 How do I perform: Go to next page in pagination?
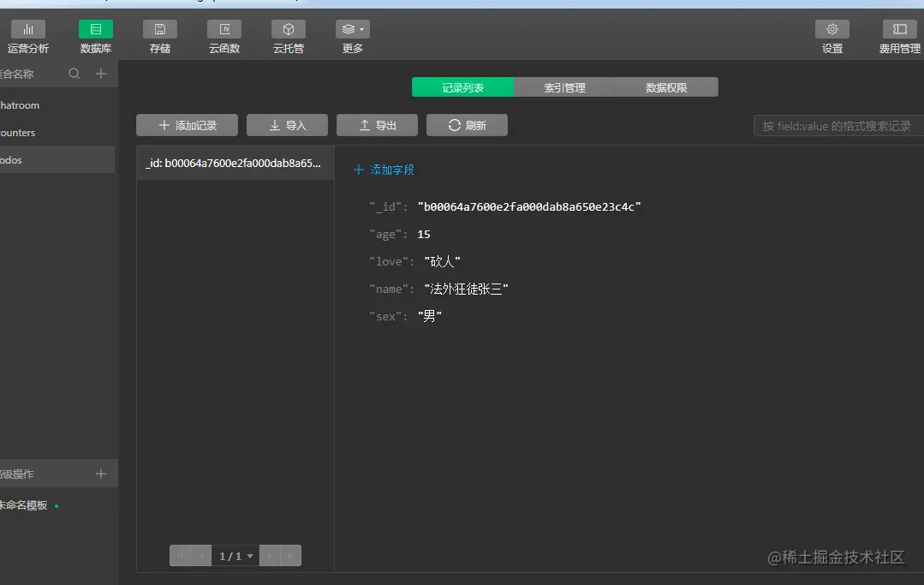click(270, 556)
